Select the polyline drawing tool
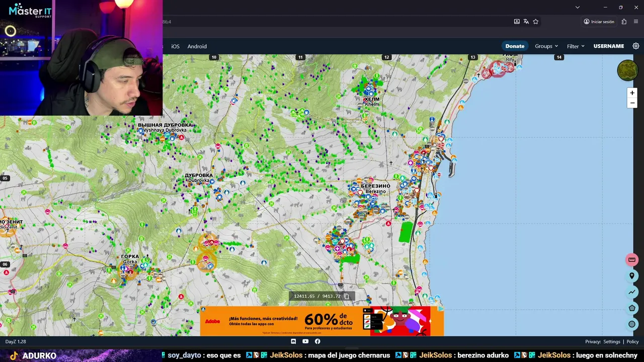The image size is (644, 362). pos(632,292)
